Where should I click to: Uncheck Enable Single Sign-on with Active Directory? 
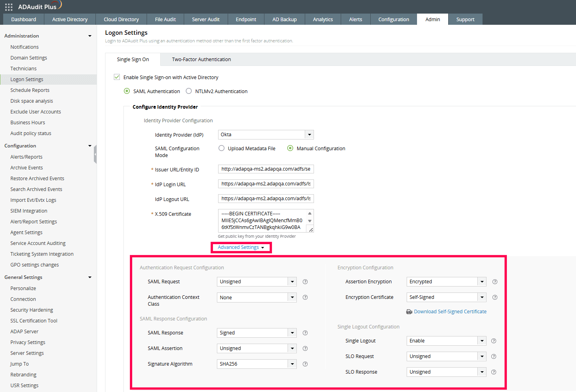117,77
